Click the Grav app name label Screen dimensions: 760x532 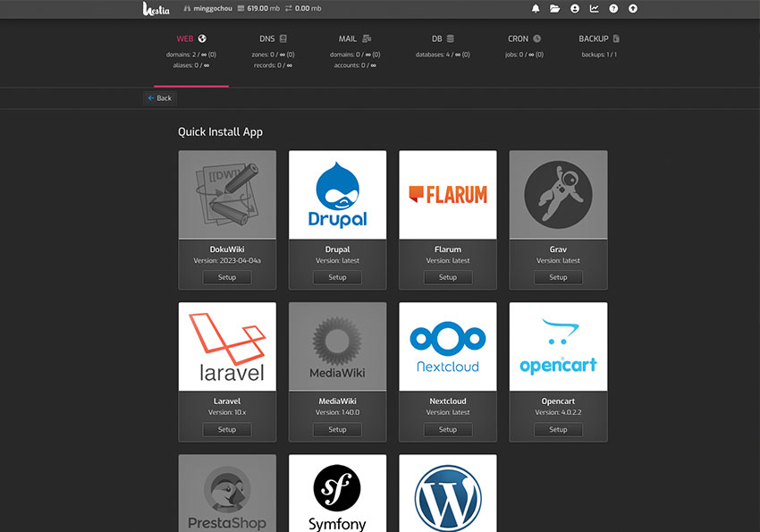click(558, 249)
